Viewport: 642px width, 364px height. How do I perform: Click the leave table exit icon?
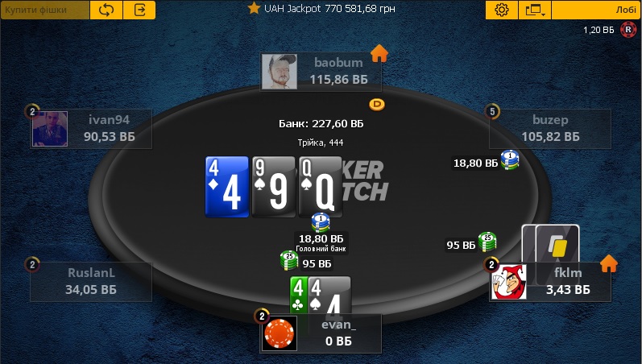[x=139, y=10]
